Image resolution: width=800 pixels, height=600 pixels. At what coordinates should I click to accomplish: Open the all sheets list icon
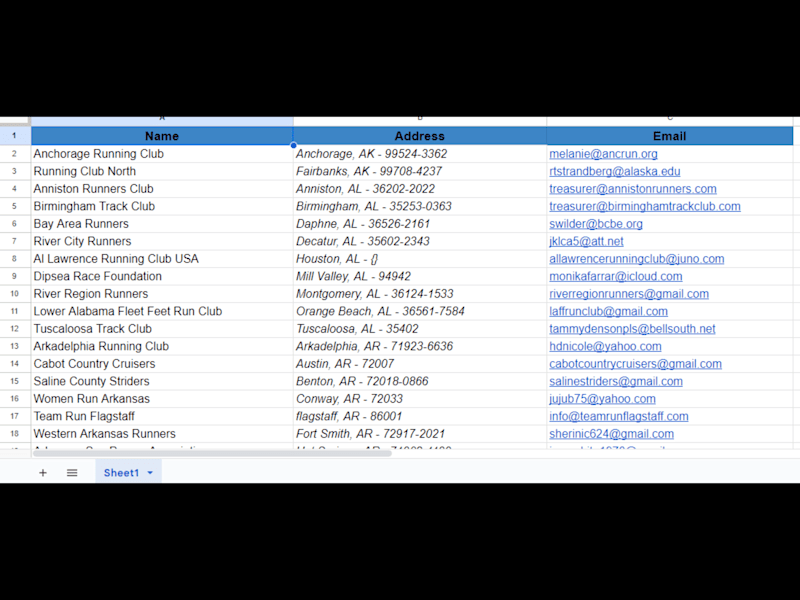tap(72, 473)
